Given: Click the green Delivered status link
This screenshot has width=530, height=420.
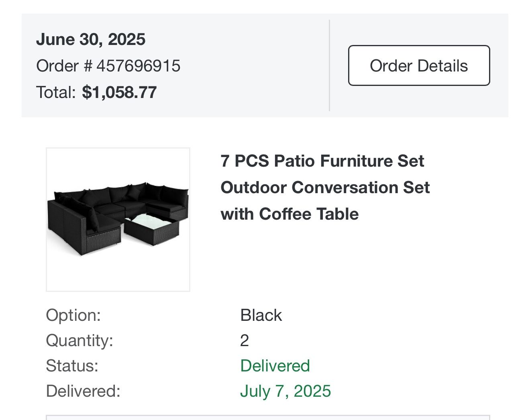Looking at the screenshot, I should click(x=275, y=365).
